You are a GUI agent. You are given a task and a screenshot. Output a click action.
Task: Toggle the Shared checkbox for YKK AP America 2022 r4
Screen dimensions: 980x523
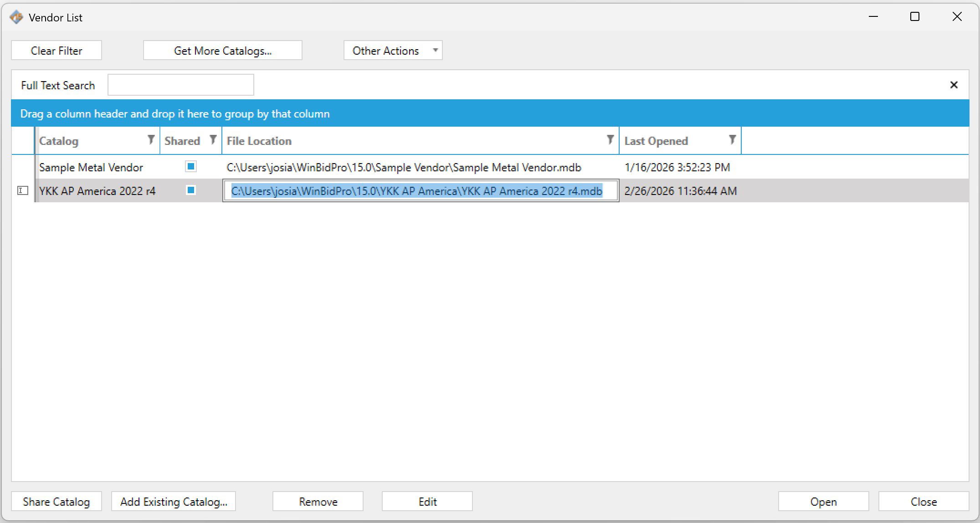pos(190,190)
